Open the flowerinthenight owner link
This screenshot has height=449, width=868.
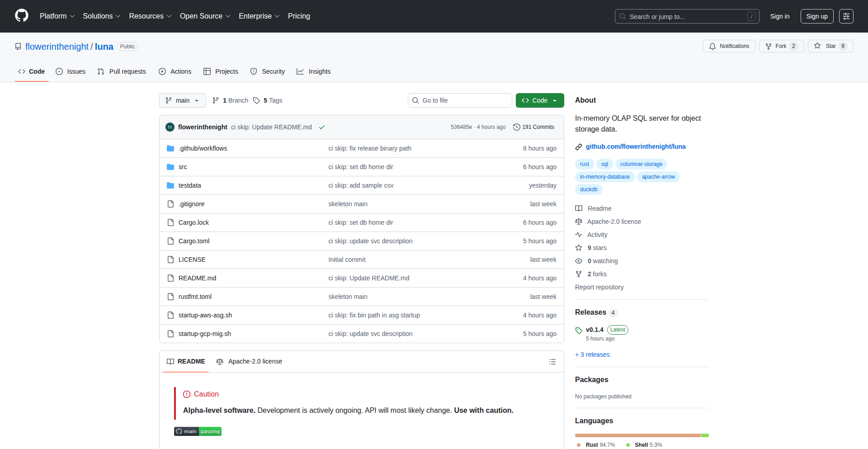(57, 47)
